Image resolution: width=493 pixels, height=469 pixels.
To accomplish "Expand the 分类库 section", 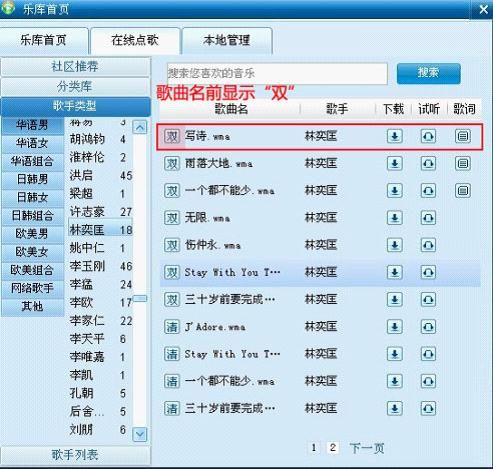I will click(75, 87).
